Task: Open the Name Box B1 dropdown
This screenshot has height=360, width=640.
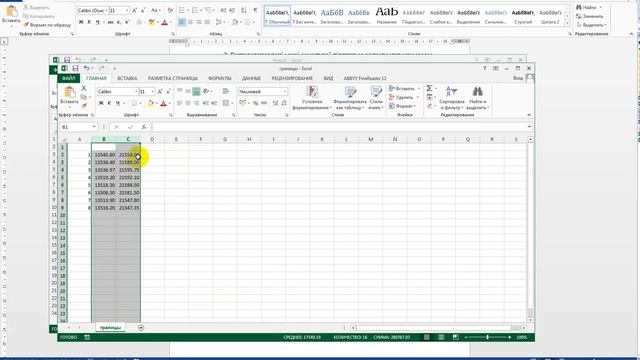Action: tap(94, 127)
